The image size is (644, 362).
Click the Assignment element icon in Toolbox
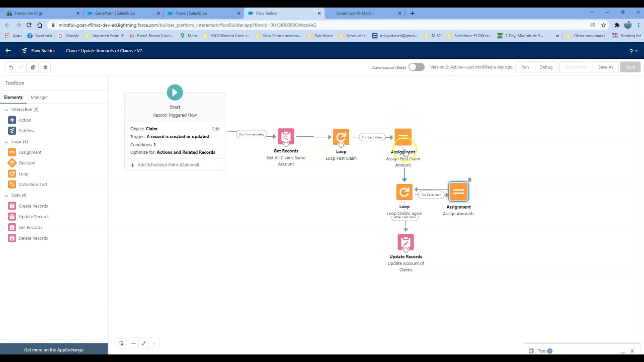pyautogui.click(x=12, y=152)
